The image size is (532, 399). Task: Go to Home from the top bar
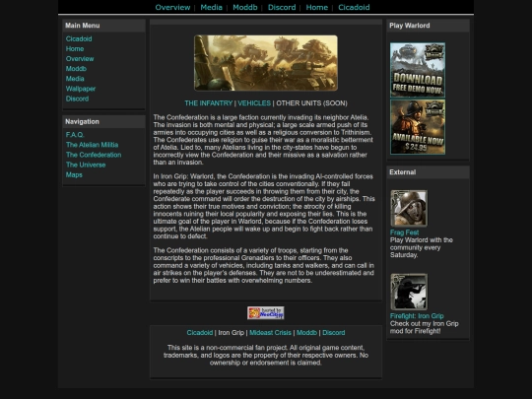[317, 7]
